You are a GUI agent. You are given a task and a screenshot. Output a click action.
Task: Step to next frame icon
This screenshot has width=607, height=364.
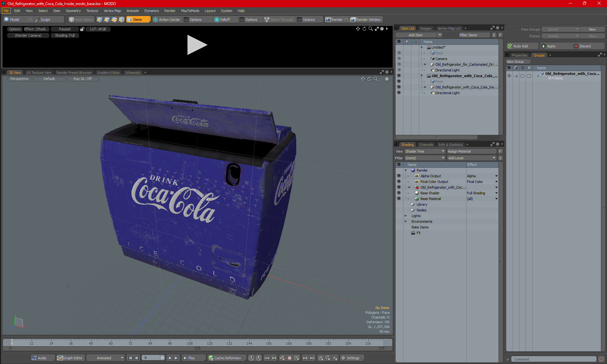tap(169, 358)
